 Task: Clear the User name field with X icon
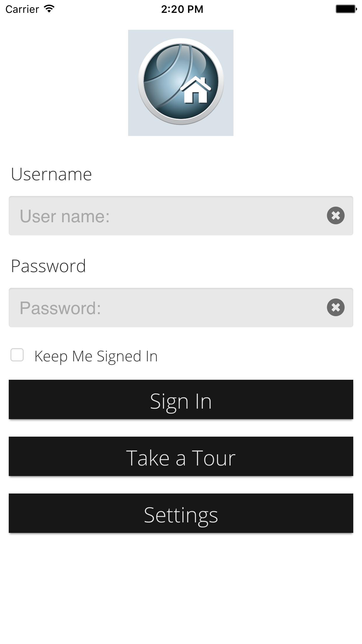pos(335,216)
